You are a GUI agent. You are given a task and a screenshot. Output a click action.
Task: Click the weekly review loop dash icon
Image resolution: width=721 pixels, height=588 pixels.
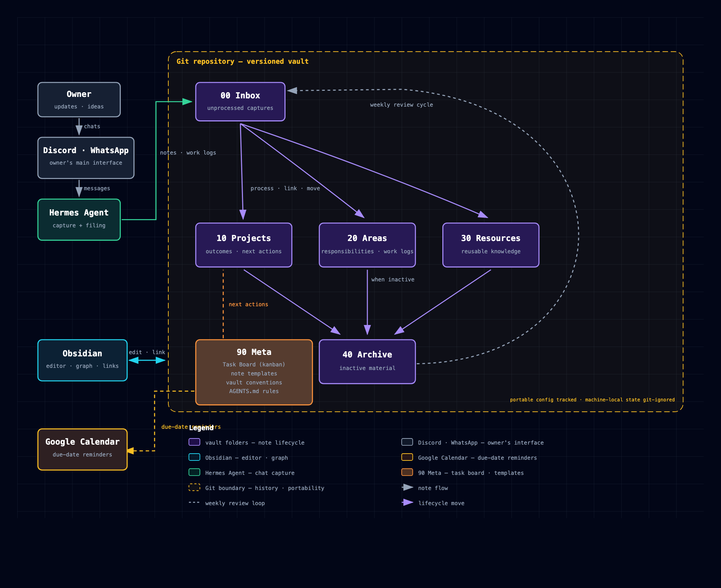coord(194,503)
